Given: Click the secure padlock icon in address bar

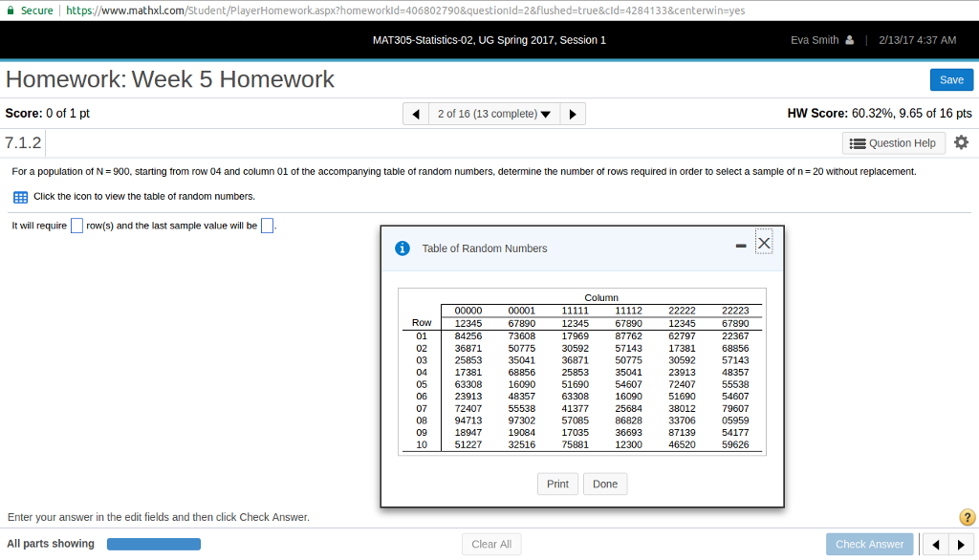Looking at the screenshot, I should coord(10,10).
